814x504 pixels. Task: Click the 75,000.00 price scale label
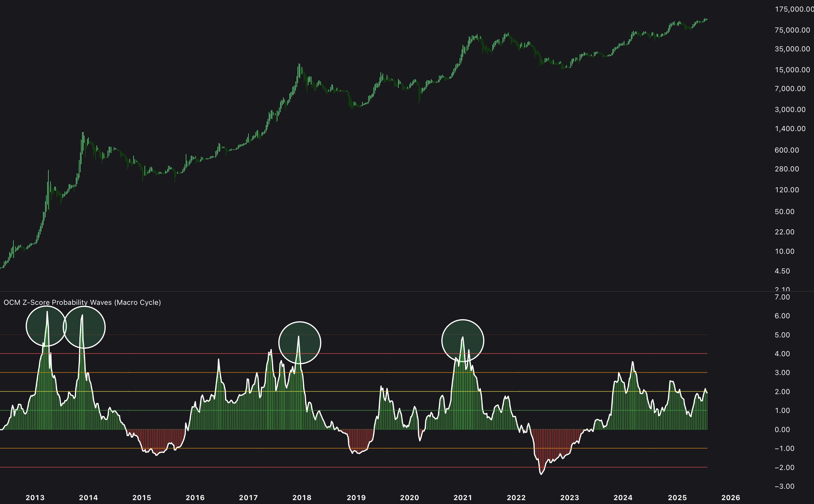pos(792,30)
